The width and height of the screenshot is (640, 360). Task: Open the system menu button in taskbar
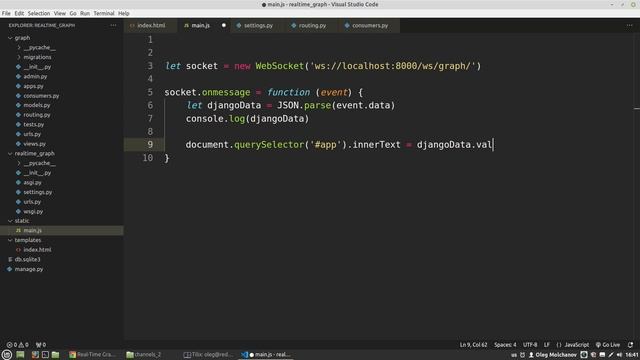point(7,355)
